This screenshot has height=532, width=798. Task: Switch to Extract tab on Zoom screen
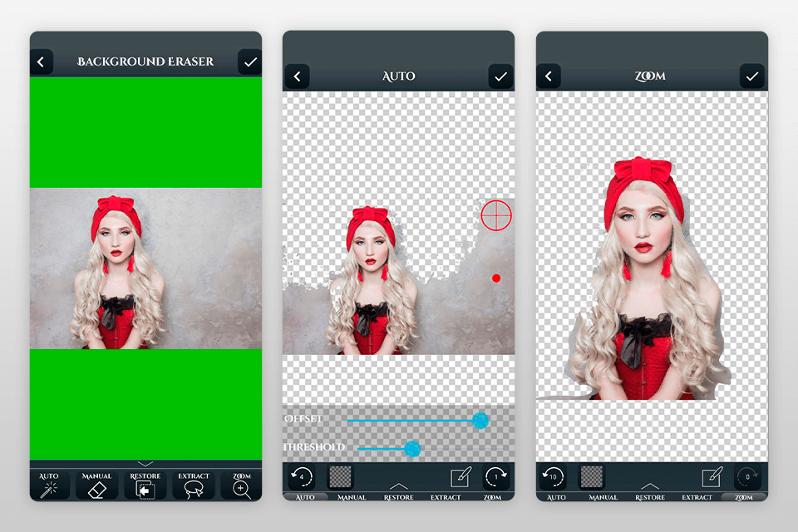coord(697,497)
